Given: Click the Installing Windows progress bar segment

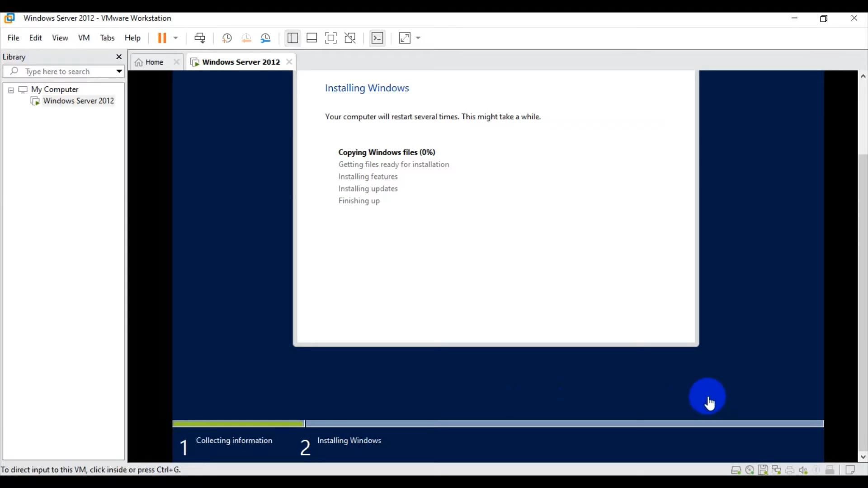Looking at the screenshot, I should point(565,424).
